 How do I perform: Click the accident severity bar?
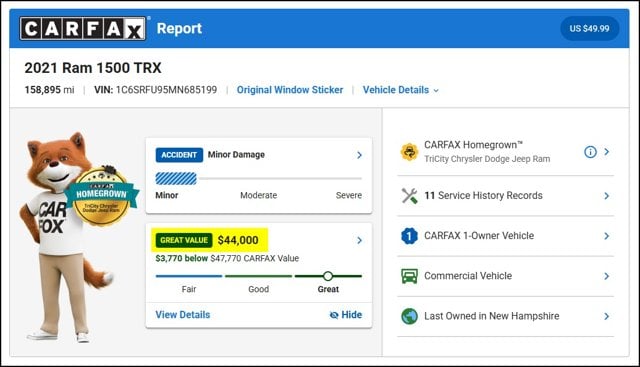pos(258,179)
